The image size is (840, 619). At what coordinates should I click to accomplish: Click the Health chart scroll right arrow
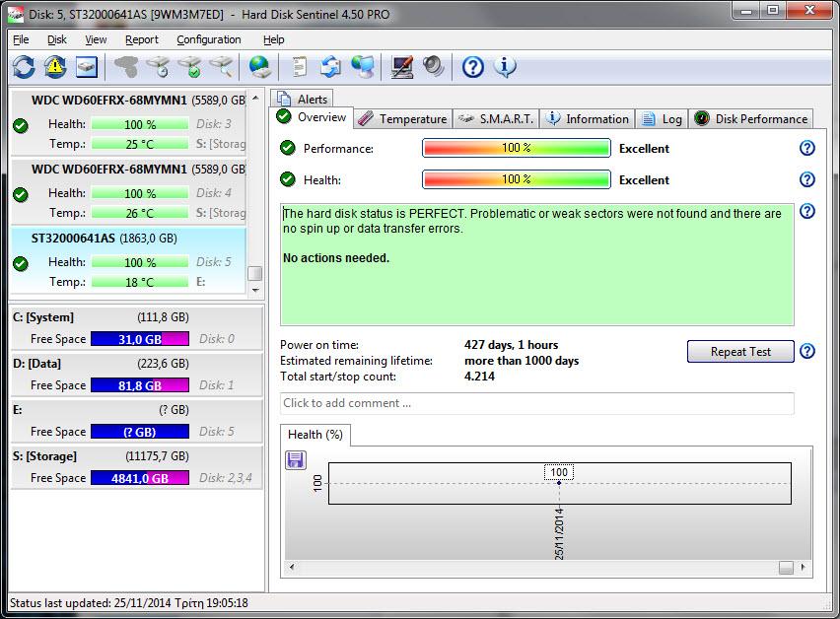[x=804, y=567]
